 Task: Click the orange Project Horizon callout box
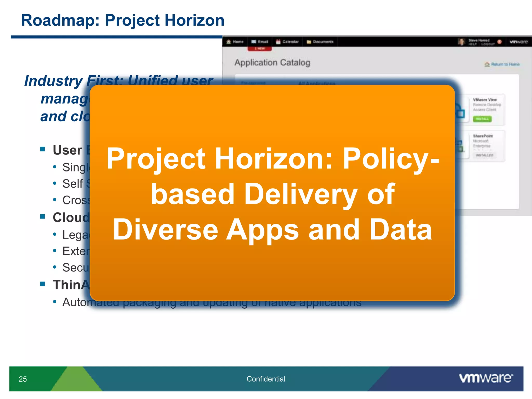(x=272, y=193)
